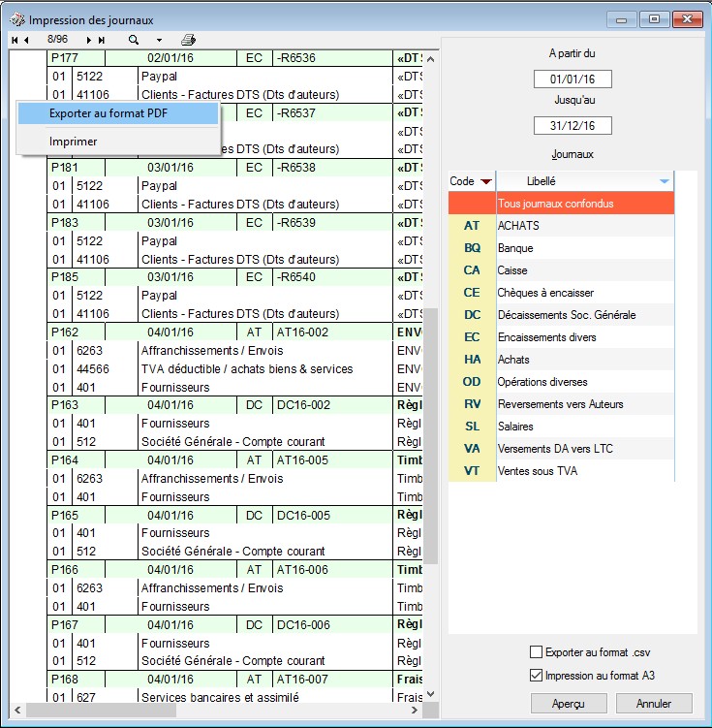Screen dimensions: 712x728
Task: Select VA Versements DA vers LTC
Action: pos(561,449)
